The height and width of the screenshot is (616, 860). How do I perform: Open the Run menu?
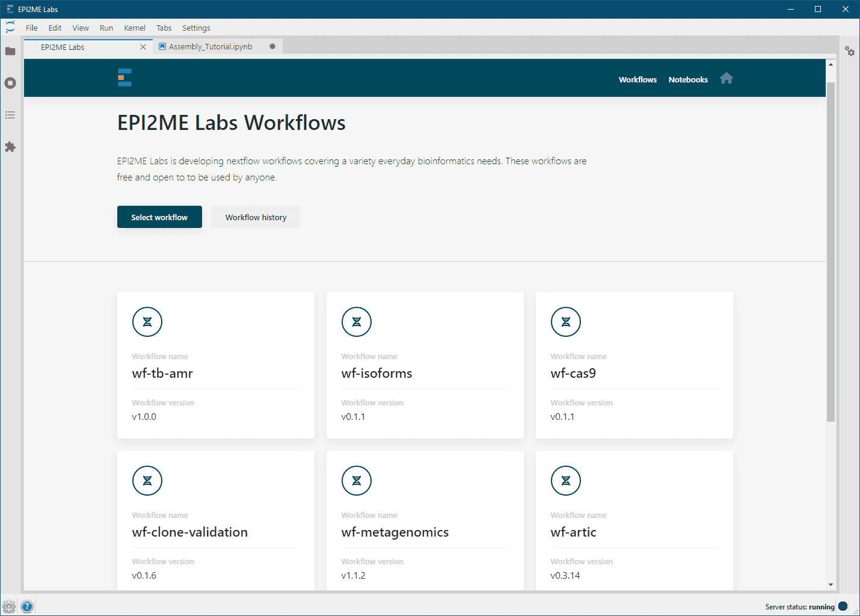pos(106,28)
